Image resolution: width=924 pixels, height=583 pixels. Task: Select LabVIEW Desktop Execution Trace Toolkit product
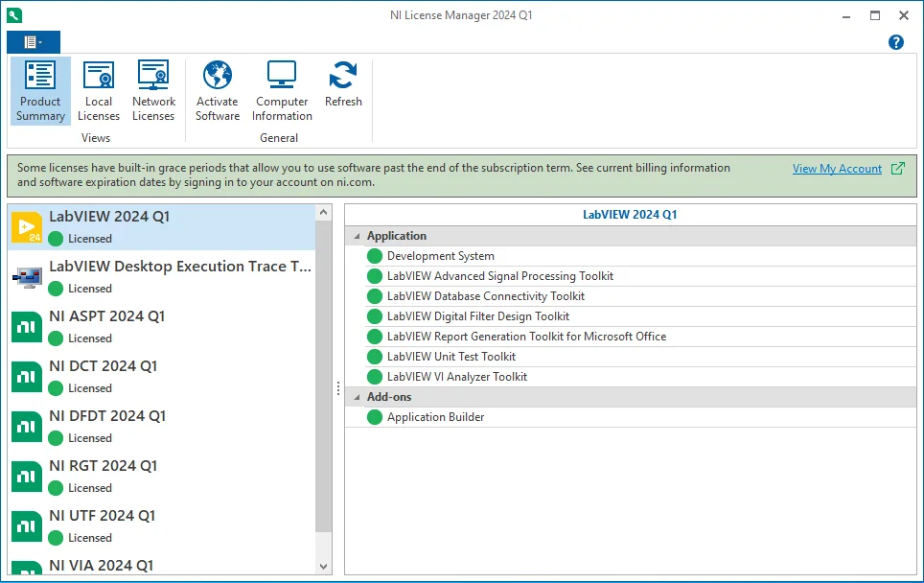pos(162,276)
